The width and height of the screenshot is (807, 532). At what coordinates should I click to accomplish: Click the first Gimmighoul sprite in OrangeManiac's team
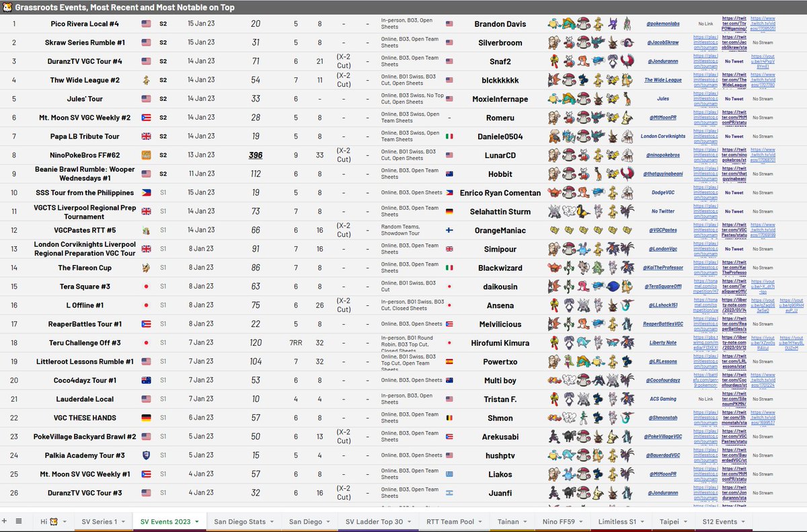point(554,230)
